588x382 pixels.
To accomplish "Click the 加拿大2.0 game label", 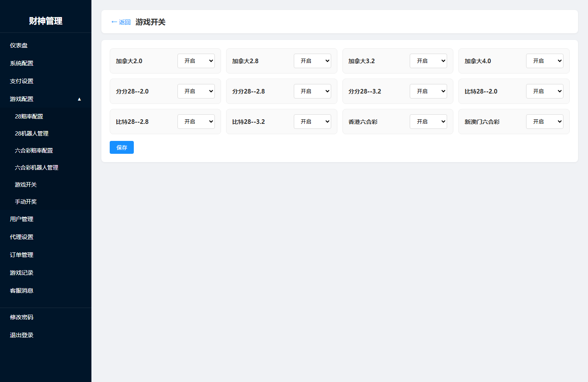I will (x=129, y=61).
